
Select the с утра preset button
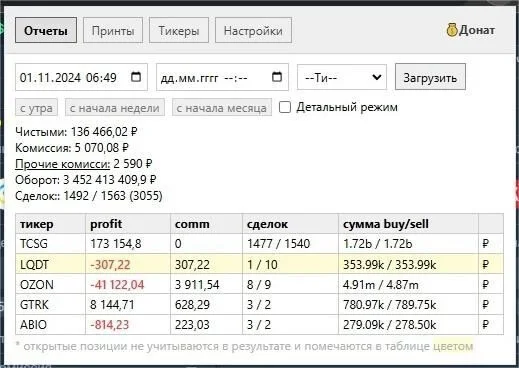(36, 107)
